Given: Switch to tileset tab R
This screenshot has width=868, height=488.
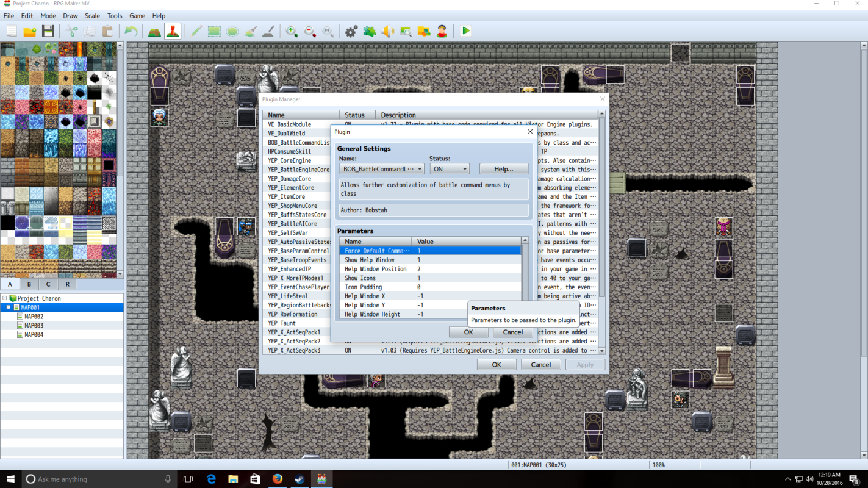Looking at the screenshot, I should 68,284.
